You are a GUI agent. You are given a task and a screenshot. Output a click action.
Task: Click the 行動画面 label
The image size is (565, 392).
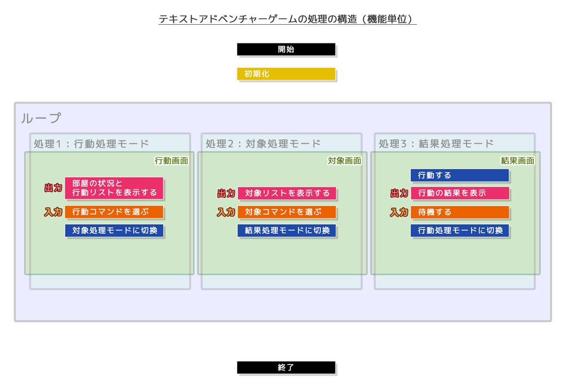(172, 160)
